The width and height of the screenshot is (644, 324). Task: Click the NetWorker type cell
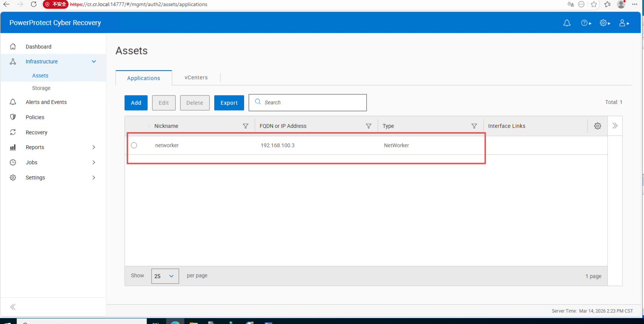point(396,145)
